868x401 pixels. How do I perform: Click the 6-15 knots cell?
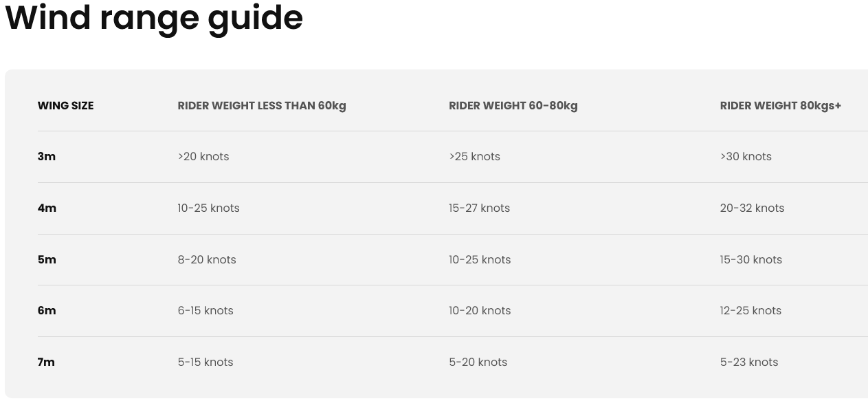point(205,311)
